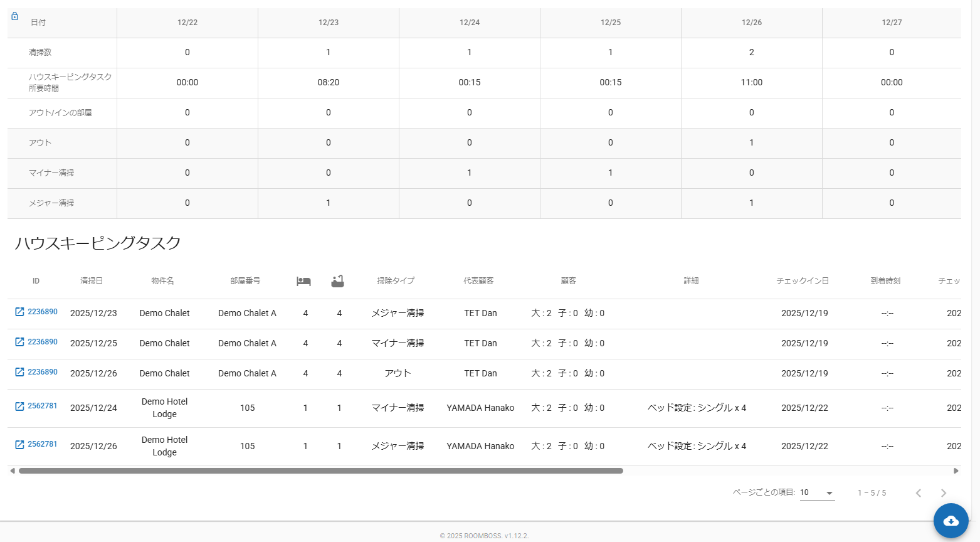Open external link icon for the 2025/12/25 task
This screenshot has width=980, height=542.
click(x=19, y=342)
